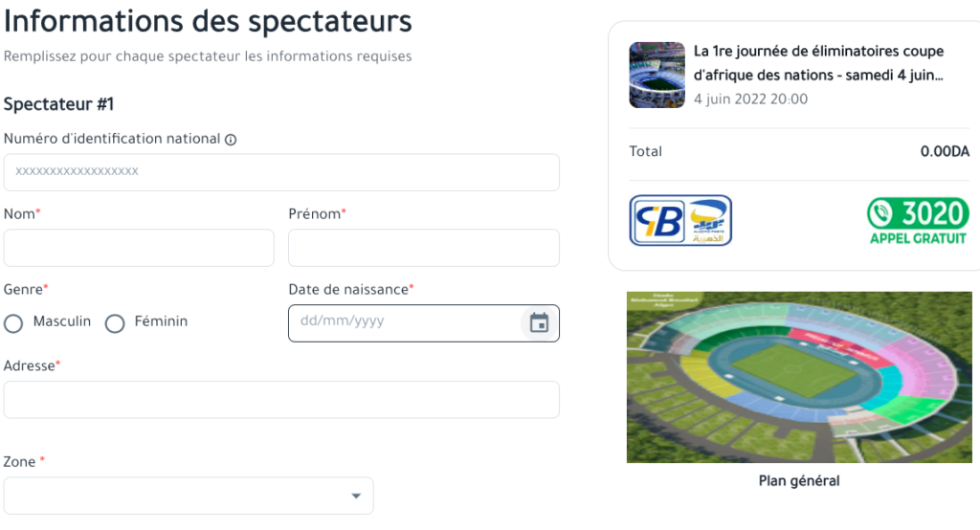
Task: Click the Nom text field
Action: click(x=139, y=248)
